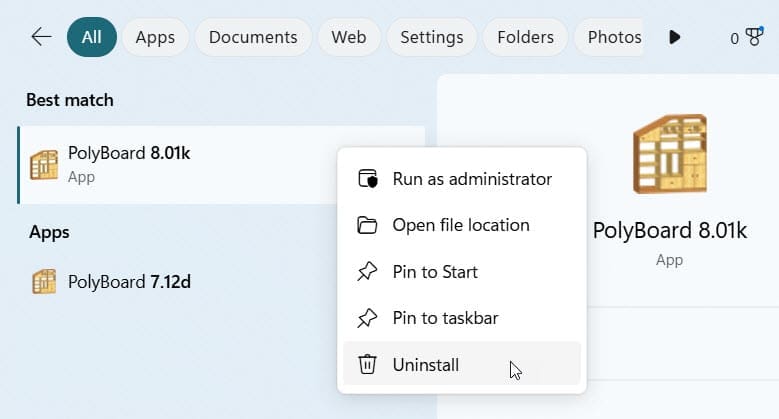This screenshot has width=779, height=419.
Task: Switch to the Photos filter tab
Action: [613, 37]
